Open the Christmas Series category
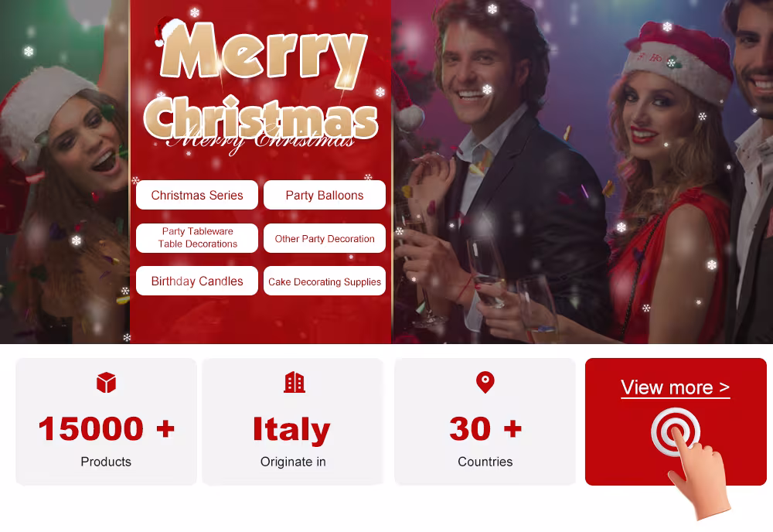 coord(196,196)
